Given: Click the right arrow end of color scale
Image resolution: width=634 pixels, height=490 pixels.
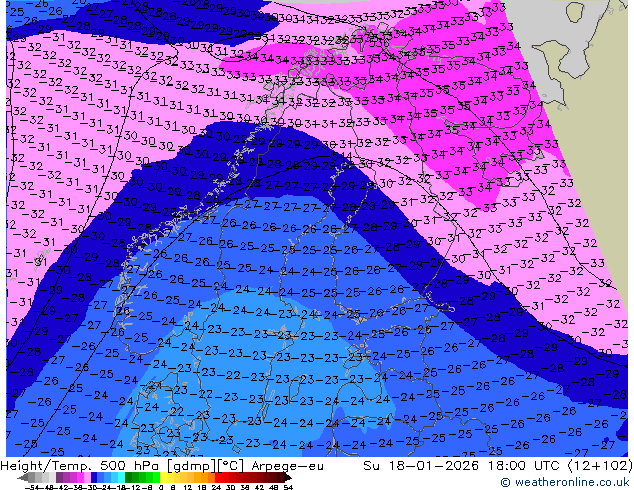Looking at the screenshot, I should [288, 478].
